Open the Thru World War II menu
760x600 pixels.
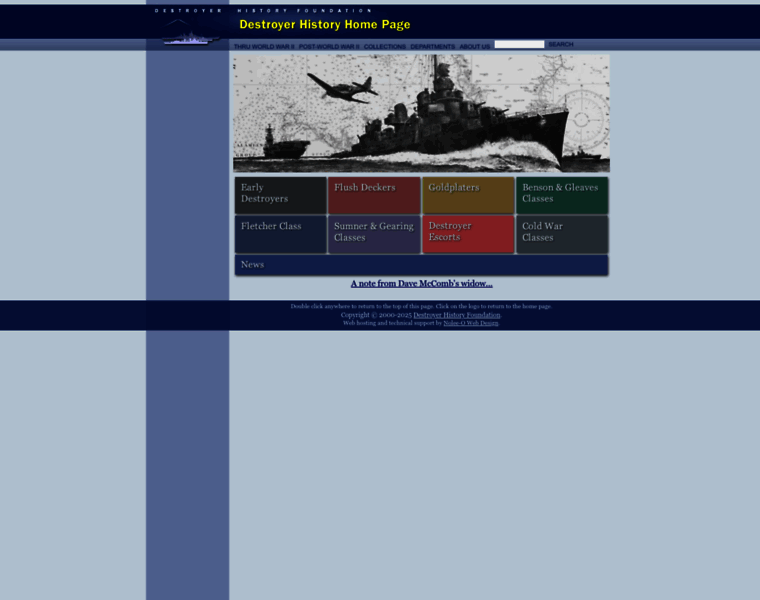pos(264,47)
